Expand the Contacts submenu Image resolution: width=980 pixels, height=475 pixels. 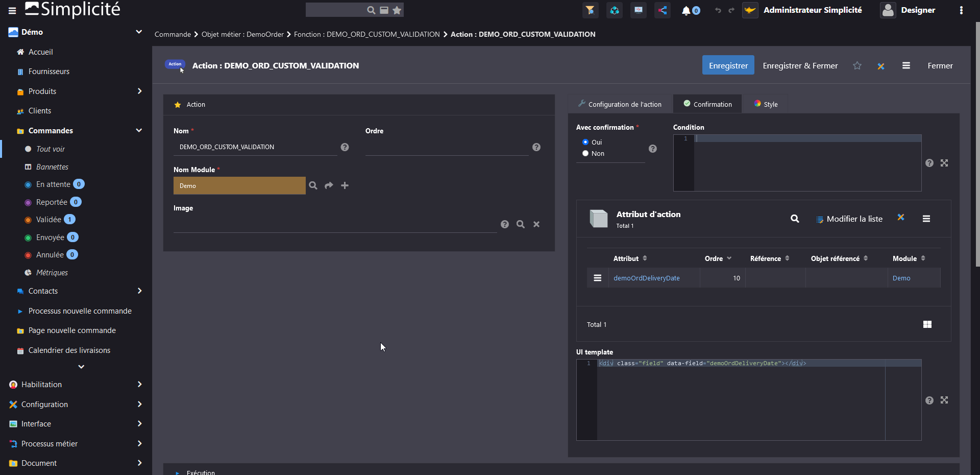tap(139, 291)
